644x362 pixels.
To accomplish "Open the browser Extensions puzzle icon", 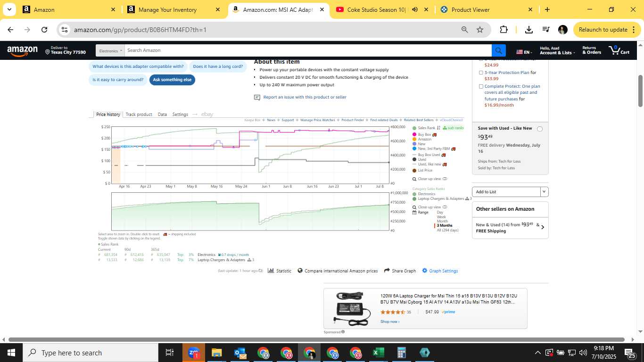I will coord(504,30).
